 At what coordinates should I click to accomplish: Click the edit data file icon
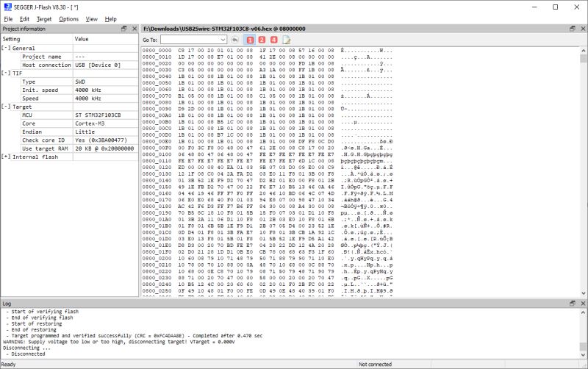click(x=286, y=40)
